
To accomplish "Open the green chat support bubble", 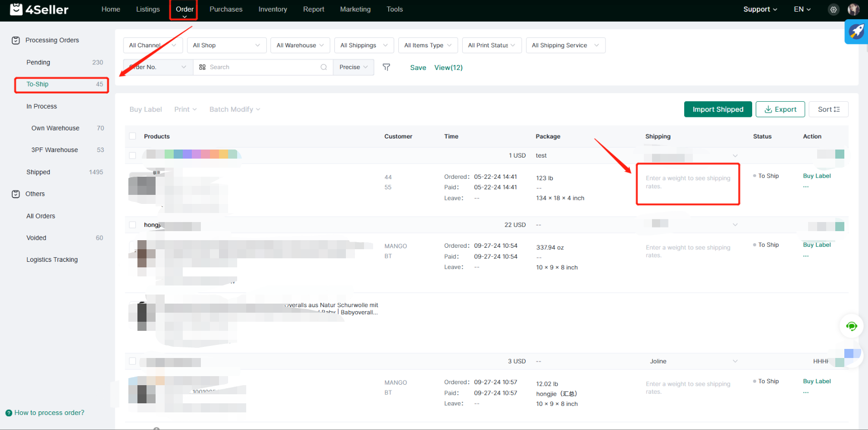I will (x=851, y=326).
